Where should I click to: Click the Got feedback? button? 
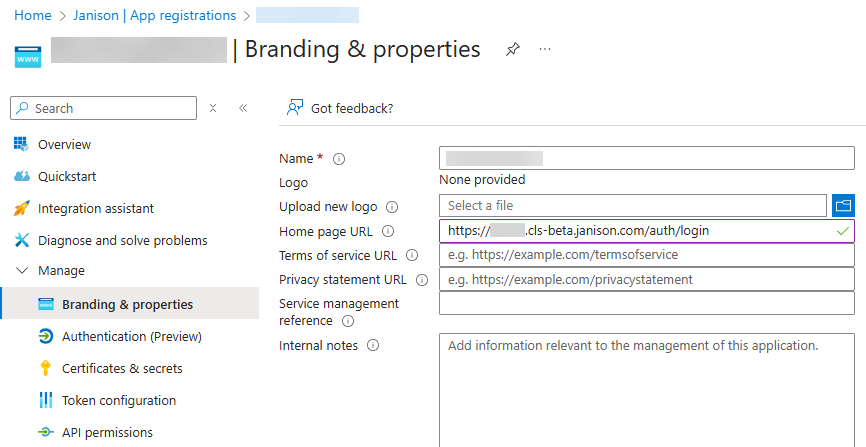340,108
